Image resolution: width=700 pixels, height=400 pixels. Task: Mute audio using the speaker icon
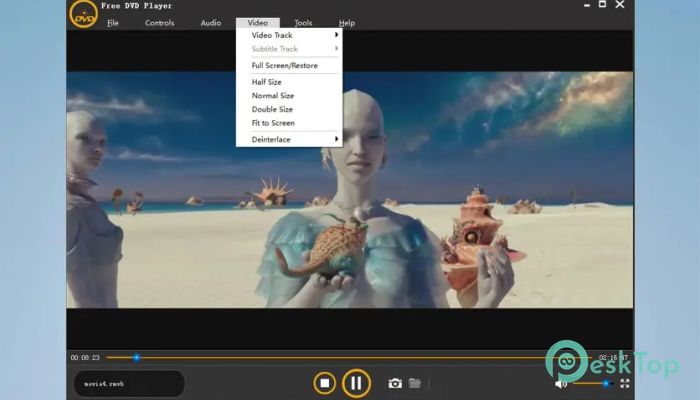(561, 383)
